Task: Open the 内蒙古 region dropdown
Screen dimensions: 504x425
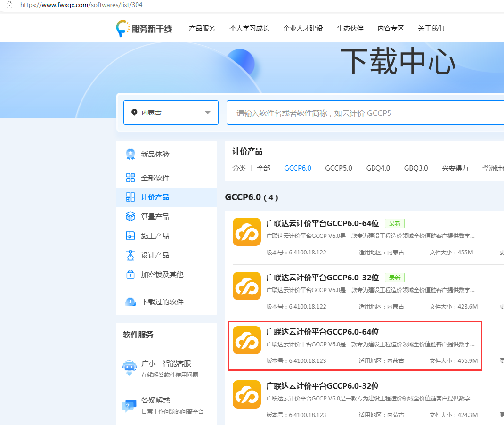Action: [171, 113]
